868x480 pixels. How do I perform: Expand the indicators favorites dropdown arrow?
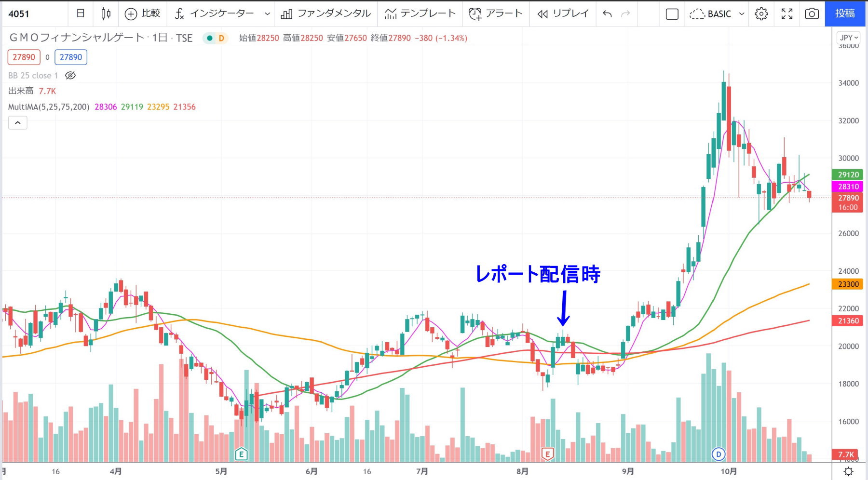[267, 14]
